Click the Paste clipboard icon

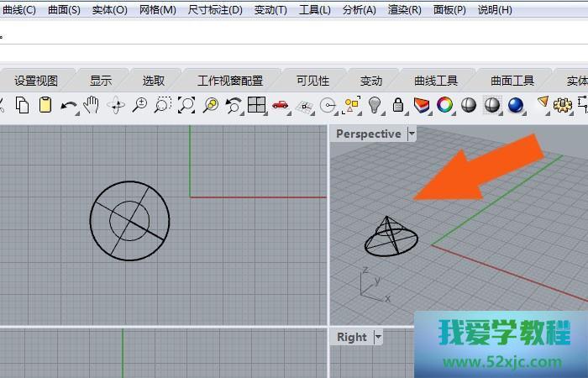pyautogui.click(x=45, y=105)
